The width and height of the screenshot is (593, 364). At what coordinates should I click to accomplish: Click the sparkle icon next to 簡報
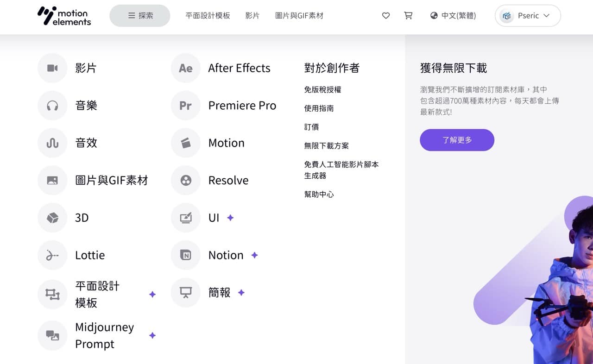pyautogui.click(x=241, y=293)
